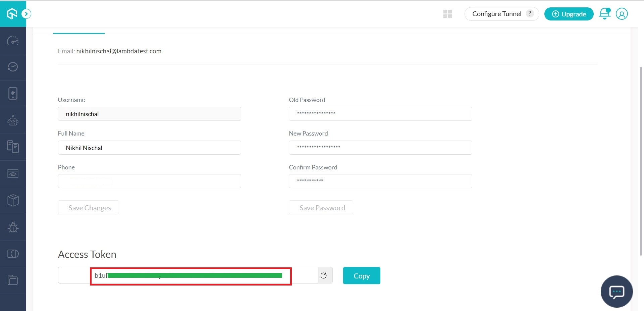The height and width of the screenshot is (311, 644).
Task: Click the grid apps icon in header
Action: pos(447,14)
